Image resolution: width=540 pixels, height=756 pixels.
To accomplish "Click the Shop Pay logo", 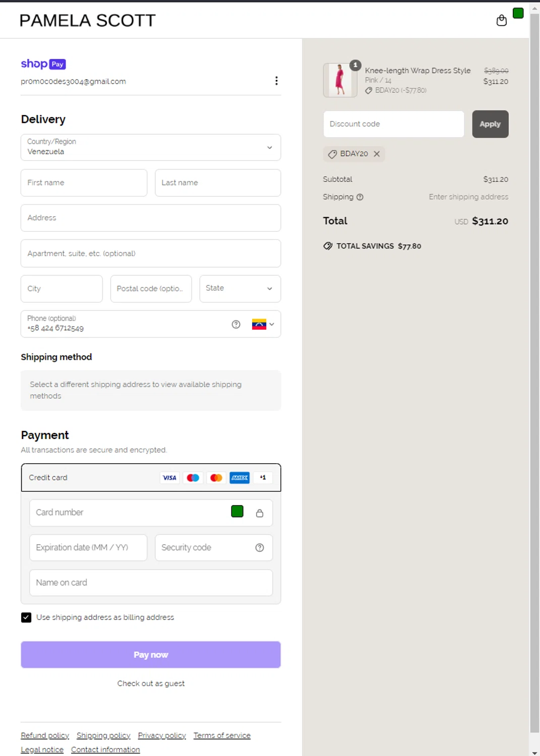I will tap(43, 64).
